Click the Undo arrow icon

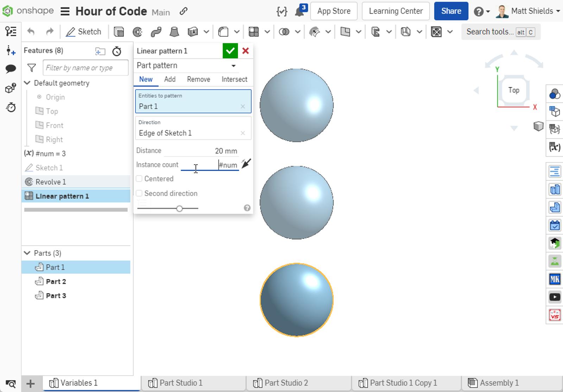point(31,32)
